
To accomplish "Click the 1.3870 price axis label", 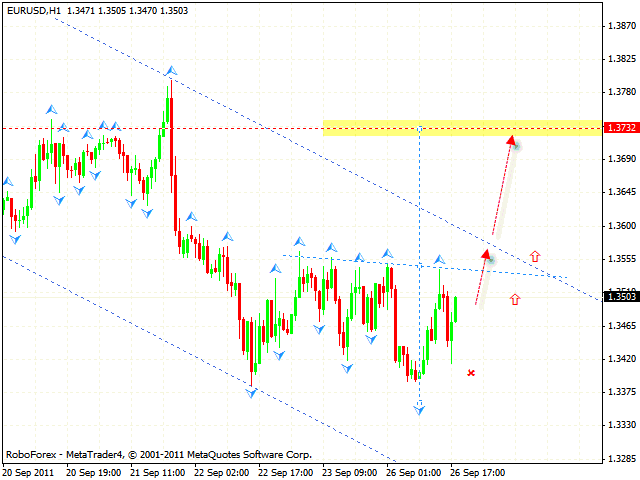I will click(x=622, y=26).
